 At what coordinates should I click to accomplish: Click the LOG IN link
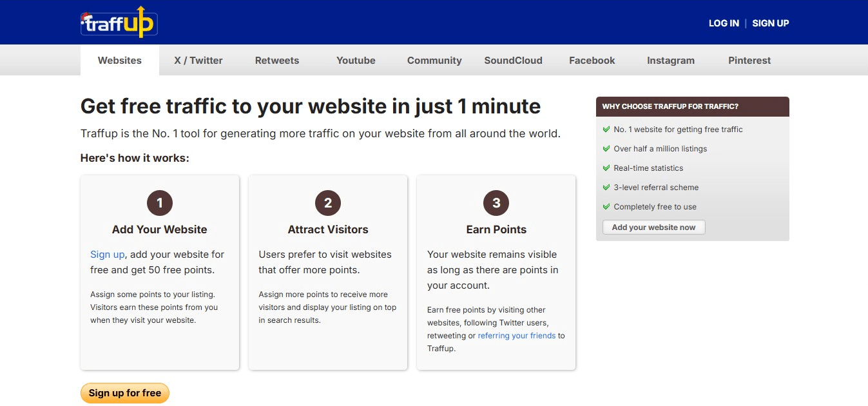pyautogui.click(x=724, y=23)
